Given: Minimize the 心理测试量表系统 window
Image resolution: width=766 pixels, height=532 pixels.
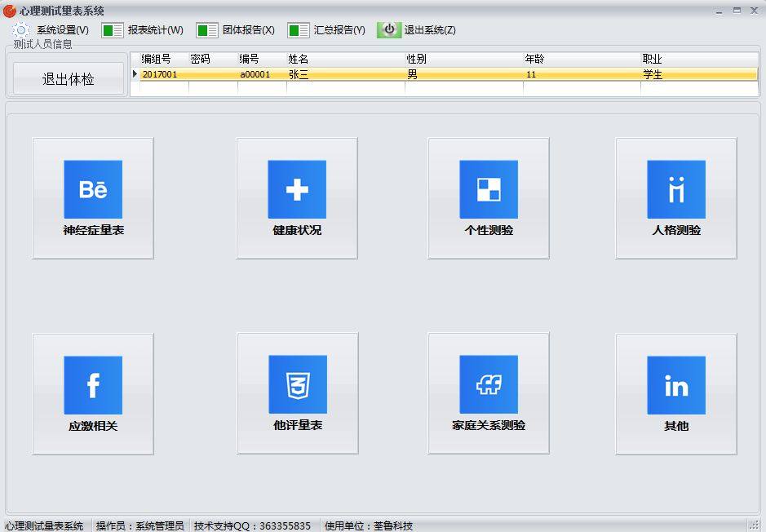Looking at the screenshot, I should click(720, 11).
